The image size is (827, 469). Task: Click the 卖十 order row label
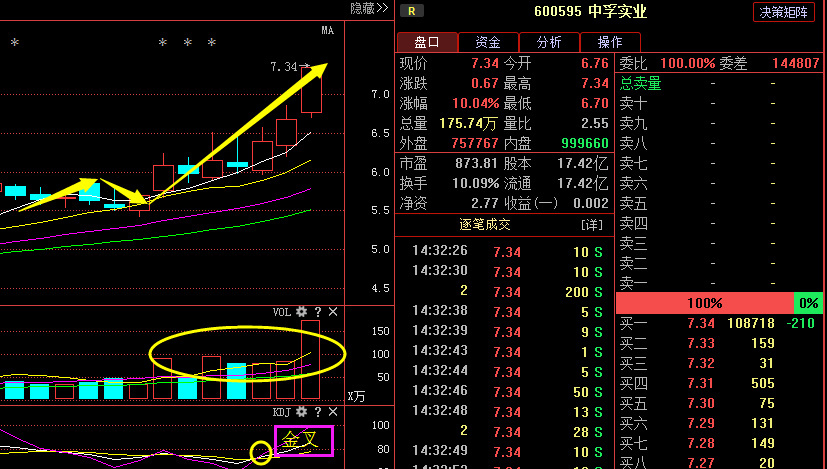[x=633, y=103]
